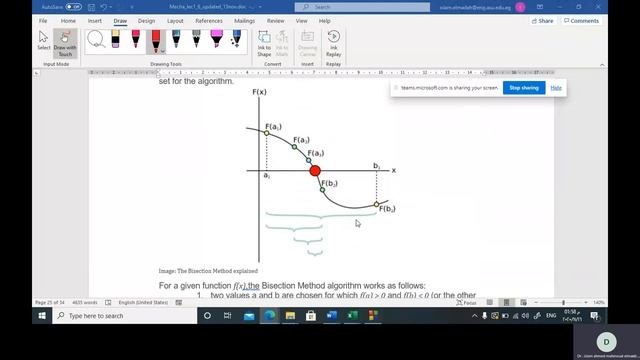640x360 pixels.
Task: Click page 25 of 34 indicator
Action: [x=50, y=302]
